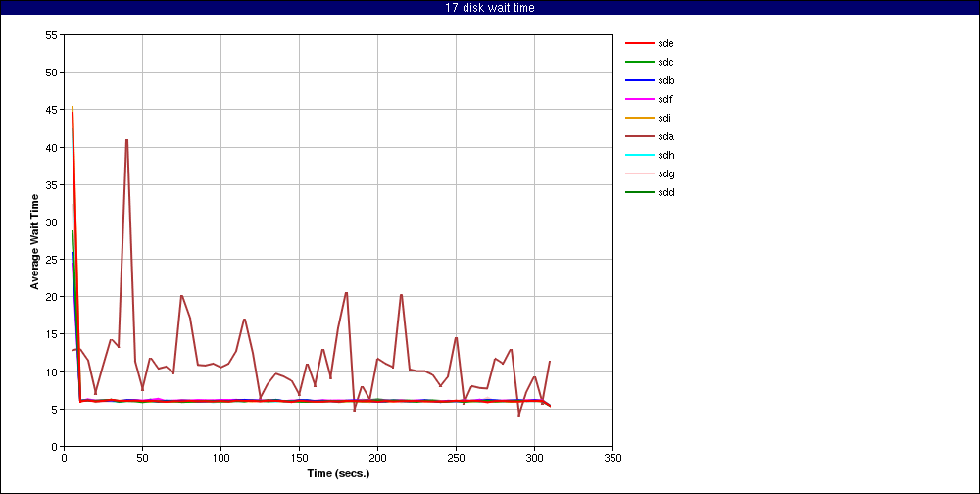980x494 pixels.
Task: Click the x-axis tick label 350
Action: pos(612,458)
